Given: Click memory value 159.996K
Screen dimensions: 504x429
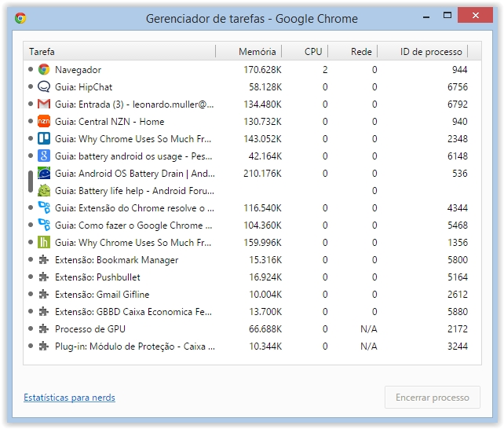Looking at the screenshot, I should coord(262,243).
